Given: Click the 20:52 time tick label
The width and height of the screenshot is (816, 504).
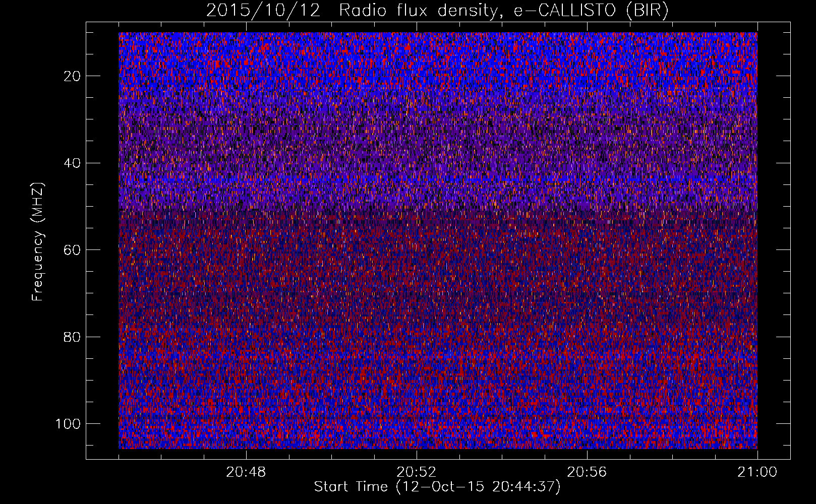Looking at the screenshot, I should coord(417,472).
